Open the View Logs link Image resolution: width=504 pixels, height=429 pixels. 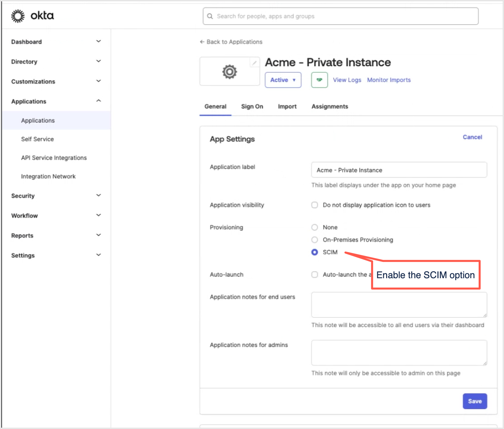point(347,80)
